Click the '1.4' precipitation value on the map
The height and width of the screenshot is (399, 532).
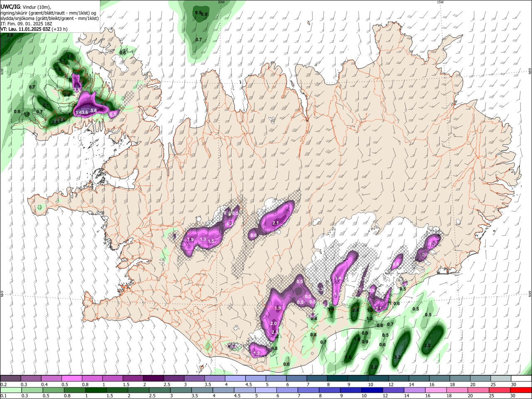tap(338, 278)
